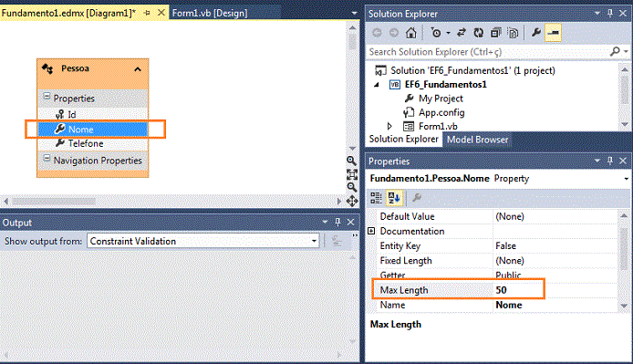
Task: Switch to Form1.vb [Design] tab
Action: [x=210, y=13]
